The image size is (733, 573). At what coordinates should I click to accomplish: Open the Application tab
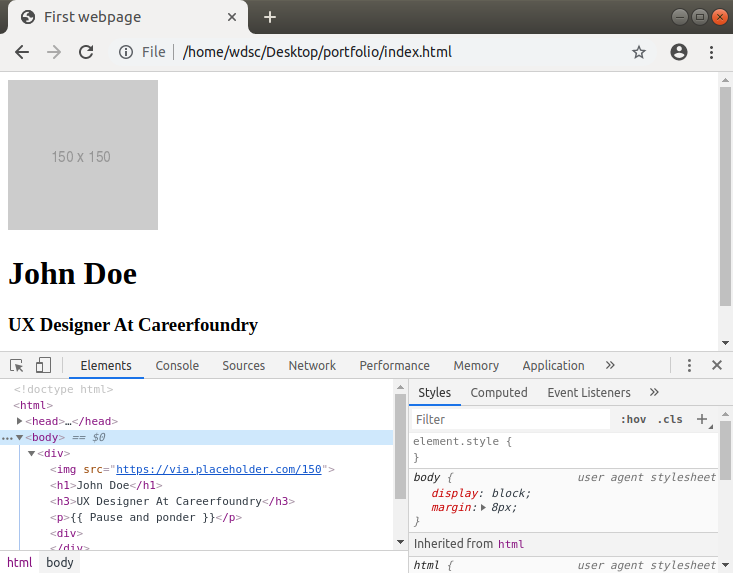coord(553,365)
